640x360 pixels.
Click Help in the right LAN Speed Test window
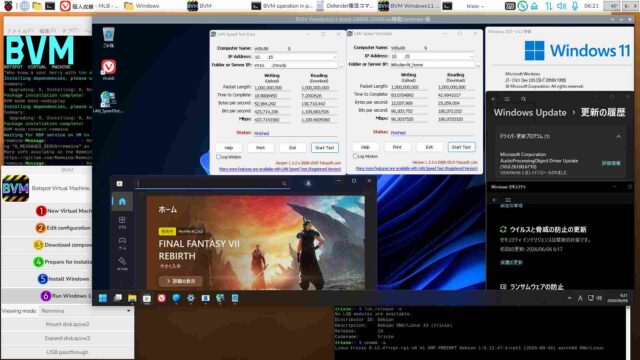(365, 147)
